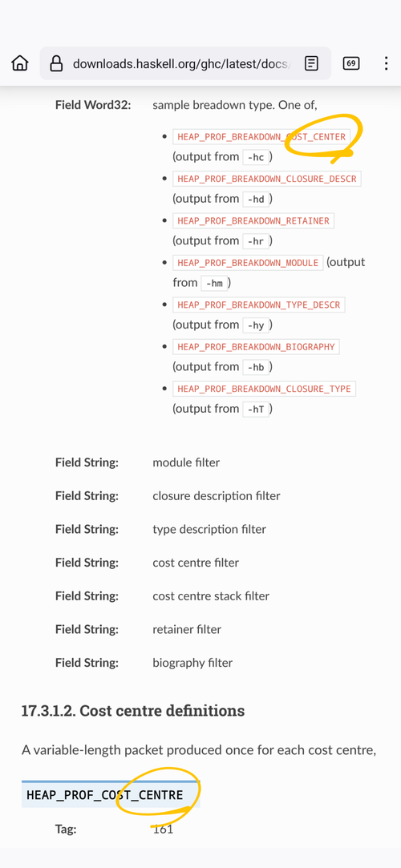The image size is (401, 868).
Task: Click the -hc option flag
Action: [x=256, y=157]
